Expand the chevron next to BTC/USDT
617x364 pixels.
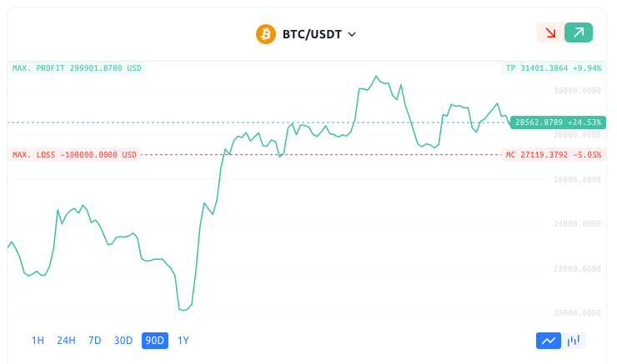352,35
